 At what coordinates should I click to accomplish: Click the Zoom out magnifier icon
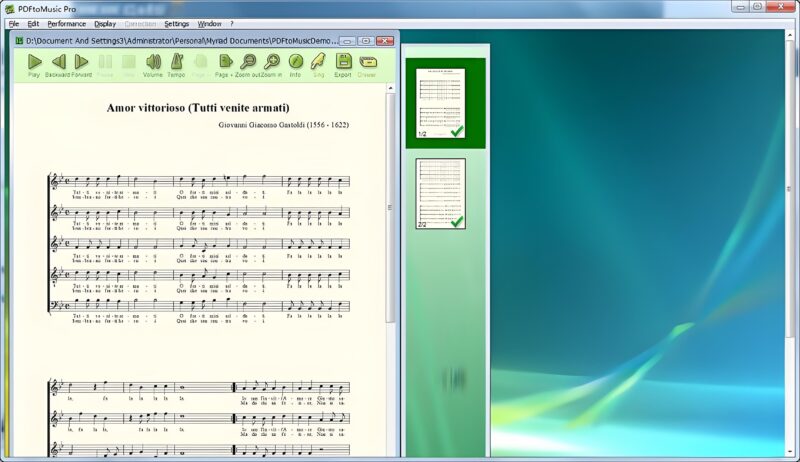[x=248, y=62]
